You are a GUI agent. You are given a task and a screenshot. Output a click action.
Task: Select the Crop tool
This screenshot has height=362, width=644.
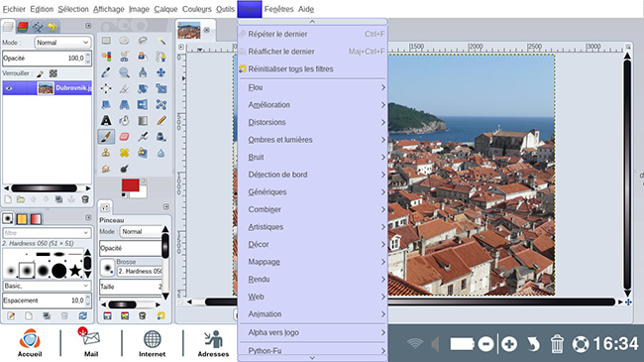124,88
